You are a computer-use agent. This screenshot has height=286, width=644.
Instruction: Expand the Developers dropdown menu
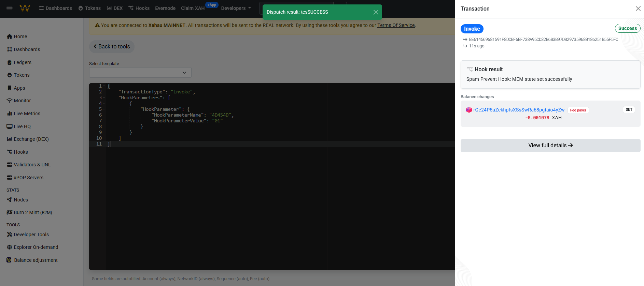tap(236, 8)
